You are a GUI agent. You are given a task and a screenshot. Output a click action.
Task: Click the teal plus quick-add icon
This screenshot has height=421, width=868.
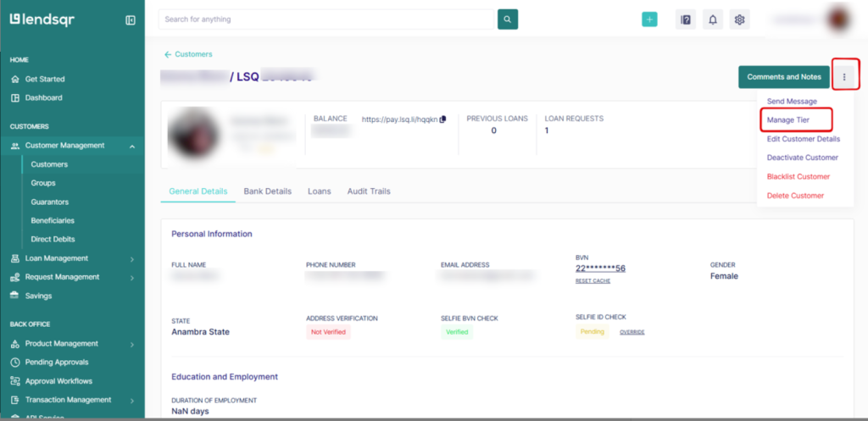click(649, 19)
